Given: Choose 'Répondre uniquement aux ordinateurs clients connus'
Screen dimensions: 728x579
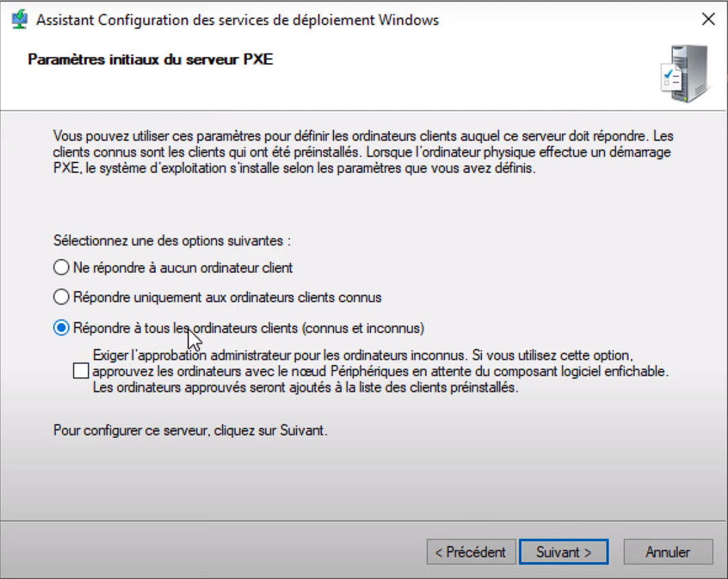Looking at the screenshot, I should [x=62, y=297].
